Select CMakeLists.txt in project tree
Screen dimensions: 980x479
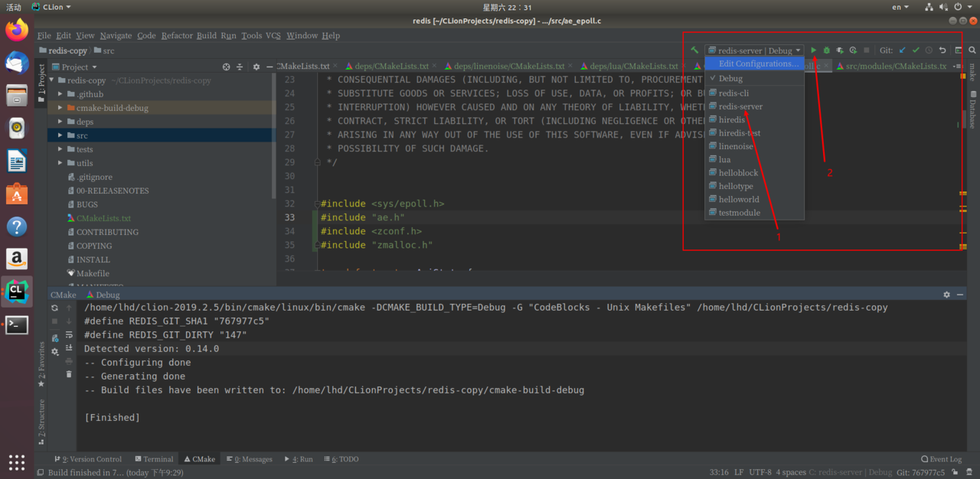[103, 218]
